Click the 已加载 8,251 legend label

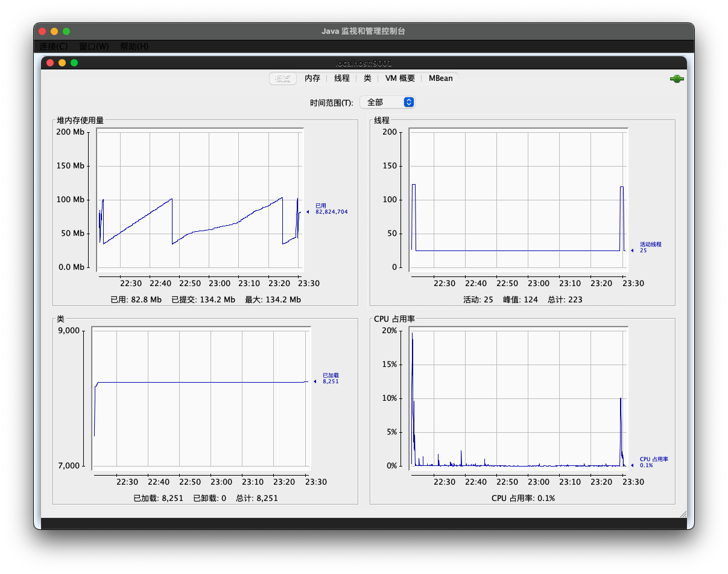click(331, 378)
